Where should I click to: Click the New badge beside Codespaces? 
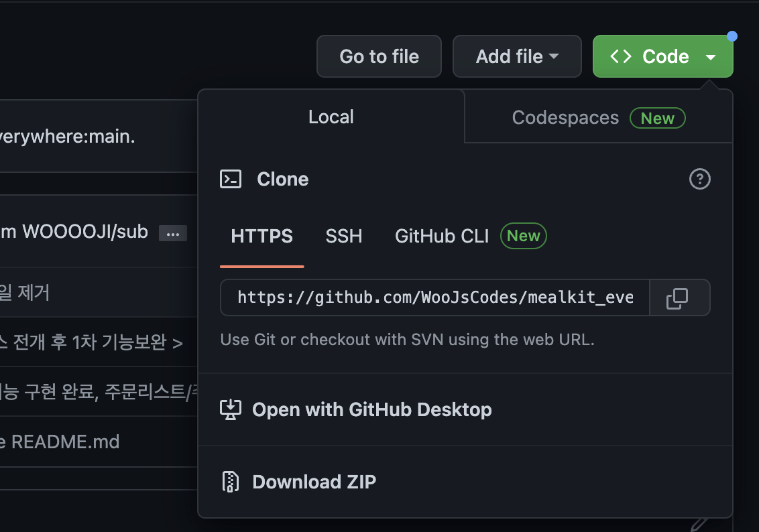[x=657, y=118]
